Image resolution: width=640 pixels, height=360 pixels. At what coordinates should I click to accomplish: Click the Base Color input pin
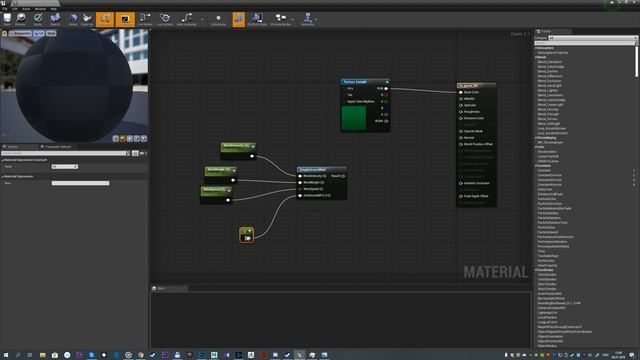(461, 92)
